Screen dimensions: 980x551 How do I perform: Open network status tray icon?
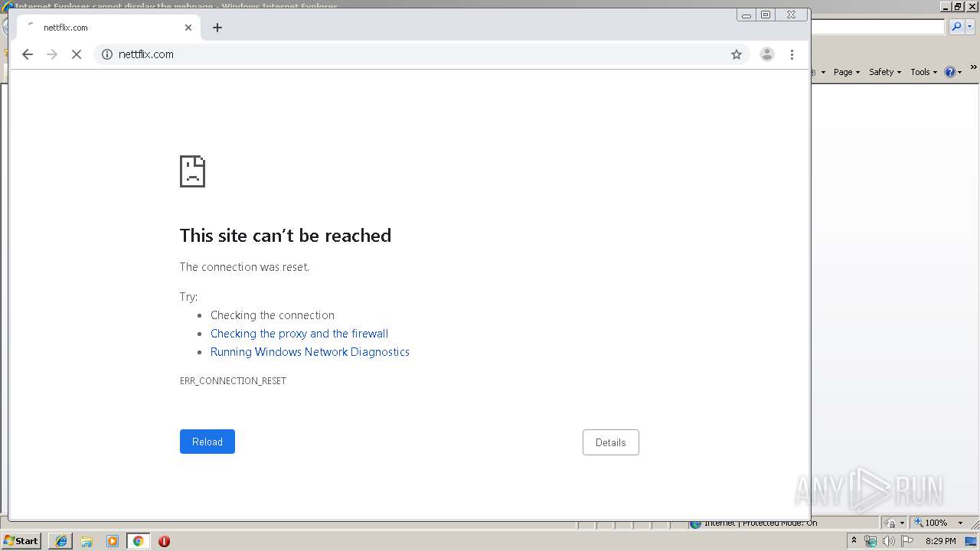[871, 541]
